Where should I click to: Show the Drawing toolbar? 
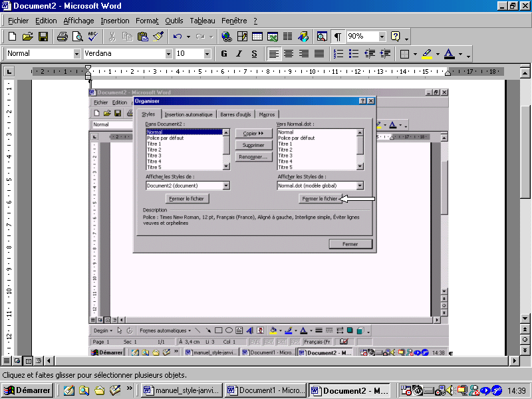click(x=303, y=37)
